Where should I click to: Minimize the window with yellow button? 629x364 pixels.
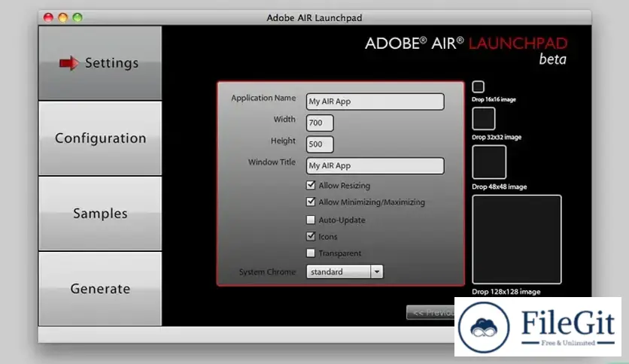click(x=63, y=17)
